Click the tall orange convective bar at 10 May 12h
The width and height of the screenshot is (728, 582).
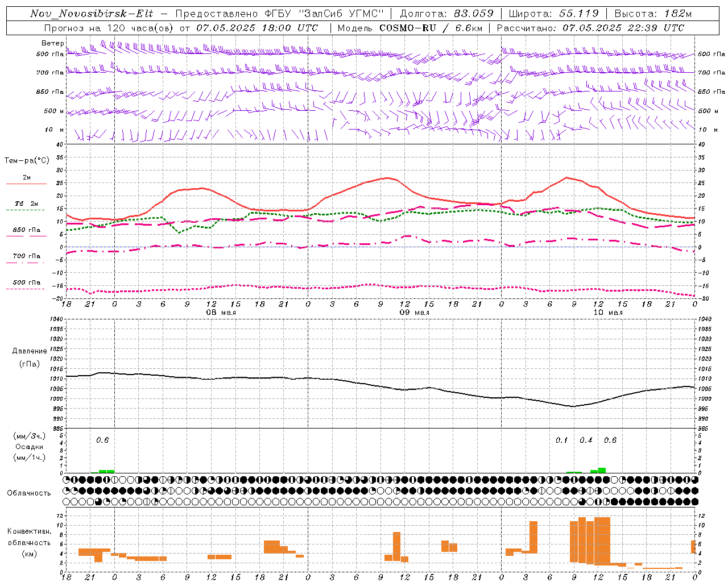602,541
